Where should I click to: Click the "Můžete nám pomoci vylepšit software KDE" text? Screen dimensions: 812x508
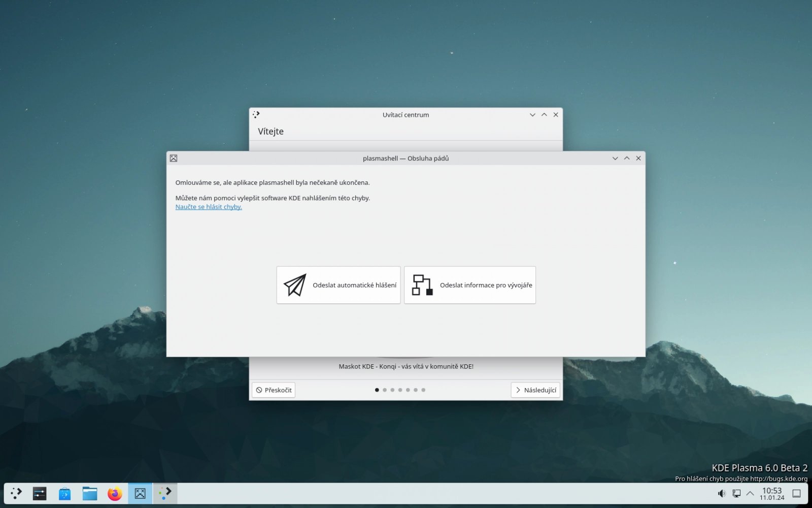(x=273, y=198)
